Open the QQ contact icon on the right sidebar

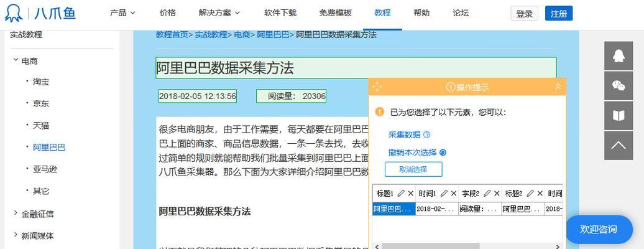pyautogui.click(x=618, y=55)
